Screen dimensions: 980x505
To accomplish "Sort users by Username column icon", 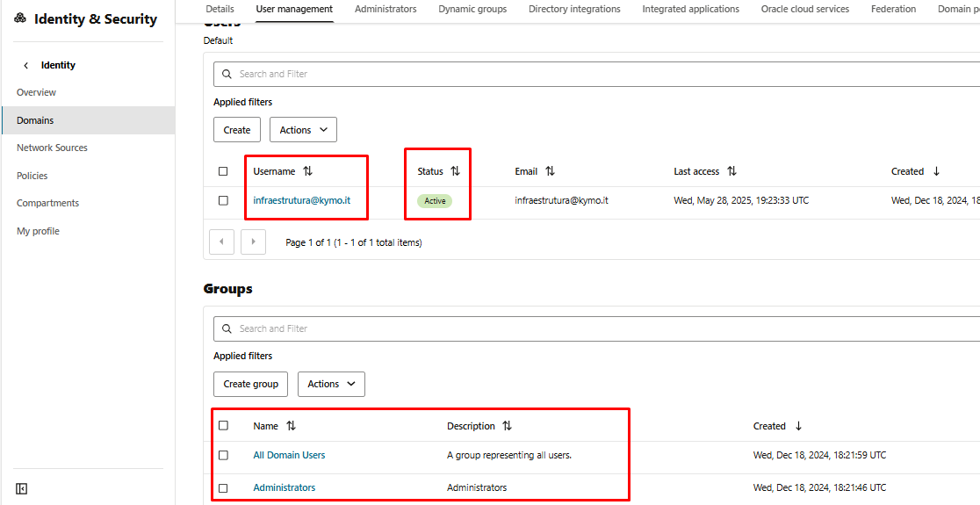I will (x=307, y=171).
